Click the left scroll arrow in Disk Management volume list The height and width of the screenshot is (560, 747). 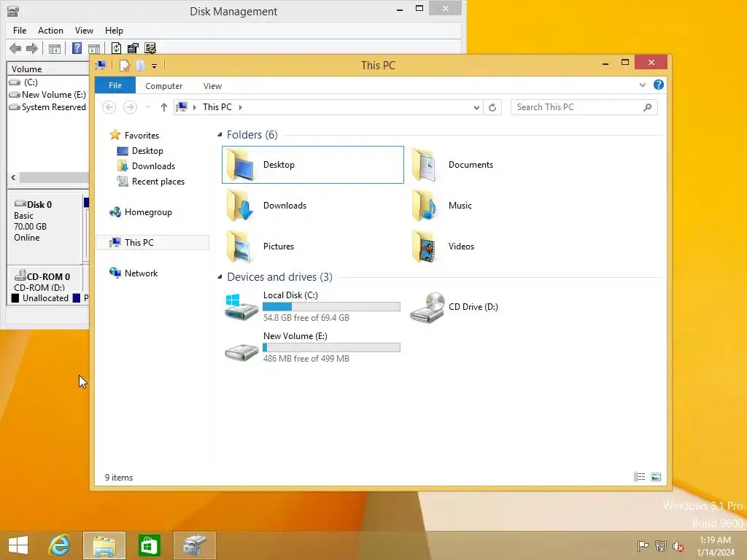coord(13,178)
